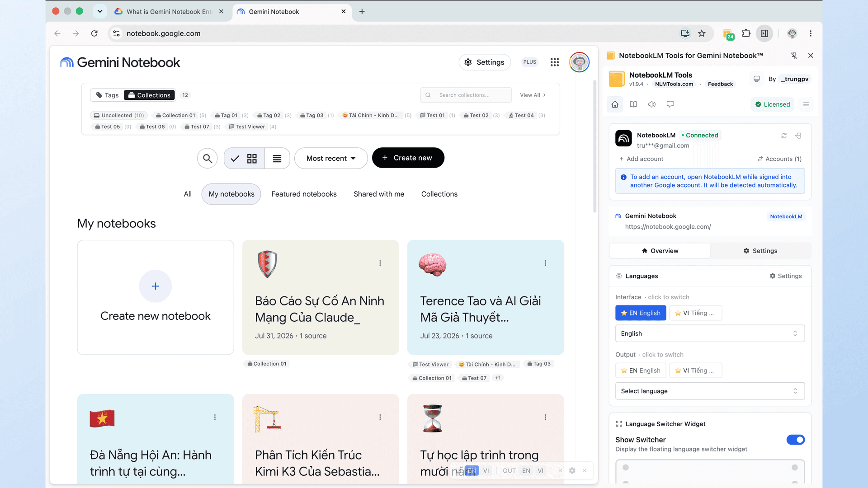Open more options for Tự học lập trình notebook
Image resolution: width=868 pixels, height=488 pixels.
click(x=545, y=417)
